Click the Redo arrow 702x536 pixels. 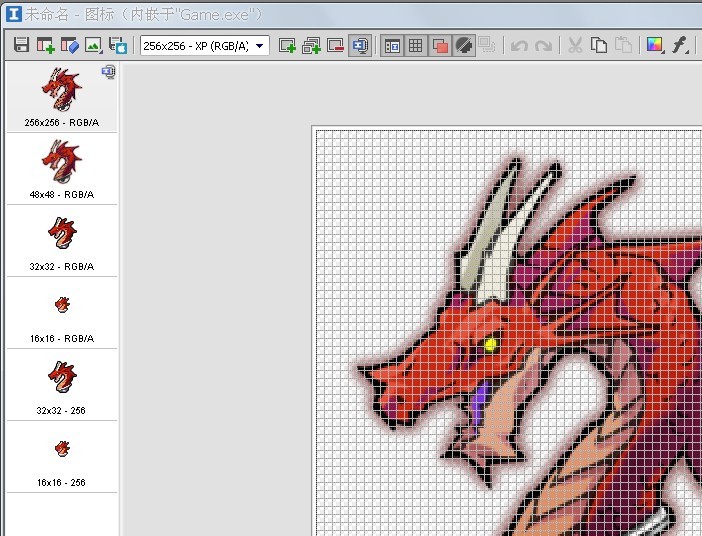click(543, 46)
